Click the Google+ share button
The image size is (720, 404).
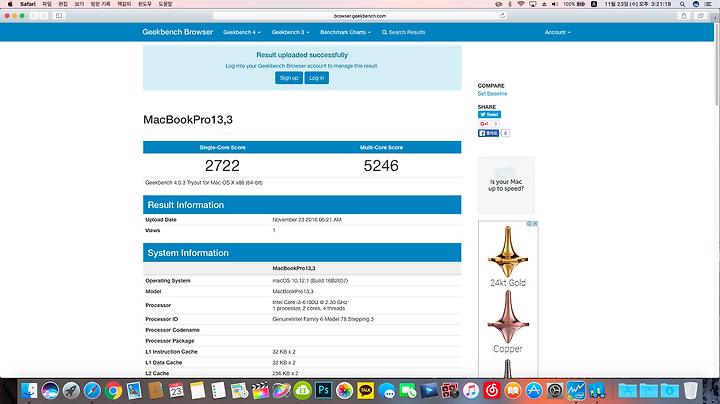point(484,124)
